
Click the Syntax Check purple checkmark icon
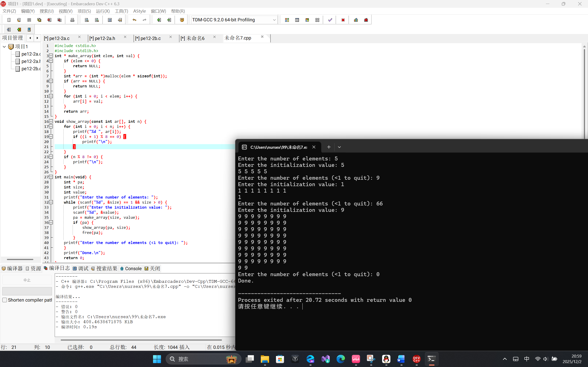click(x=330, y=20)
